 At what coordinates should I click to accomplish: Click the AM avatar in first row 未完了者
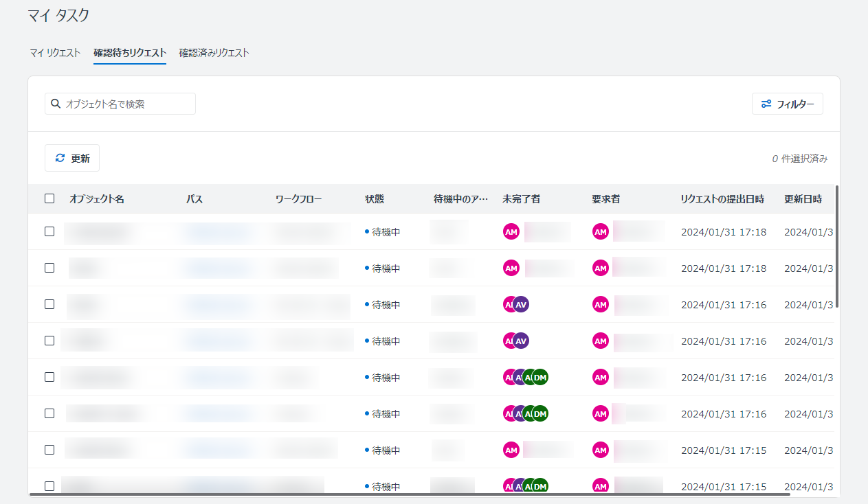(511, 232)
